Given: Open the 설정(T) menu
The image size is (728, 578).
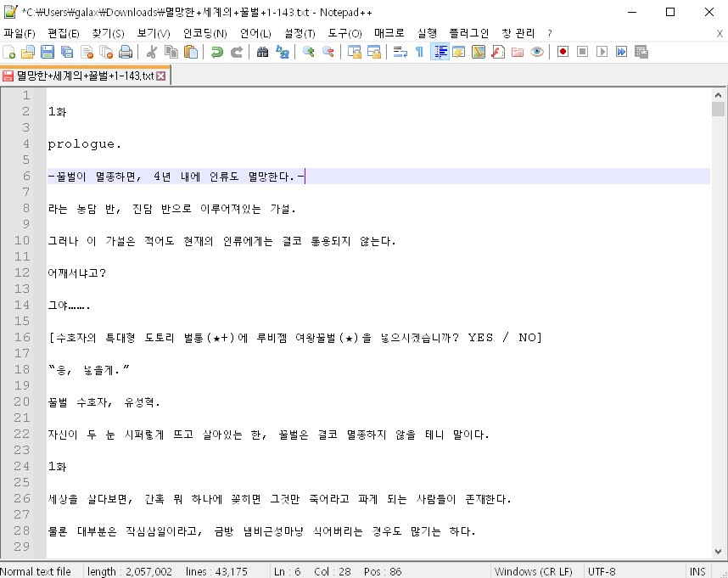Looking at the screenshot, I should [x=300, y=33].
